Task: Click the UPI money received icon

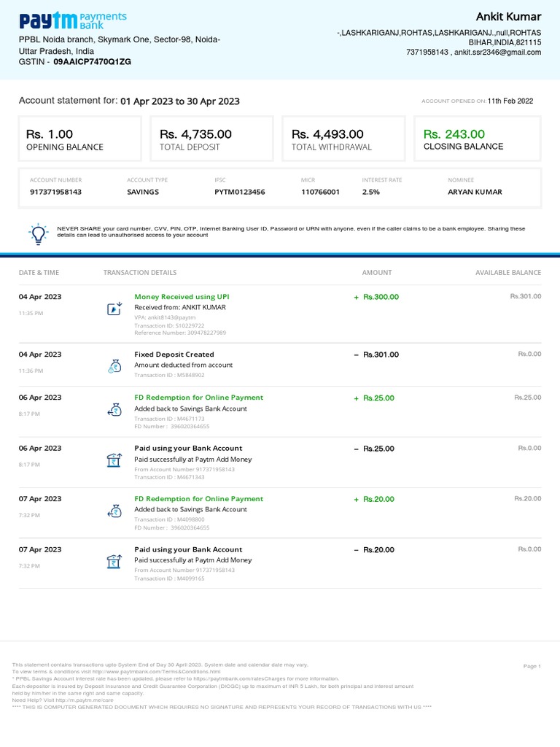Action: [x=114, y=309]
